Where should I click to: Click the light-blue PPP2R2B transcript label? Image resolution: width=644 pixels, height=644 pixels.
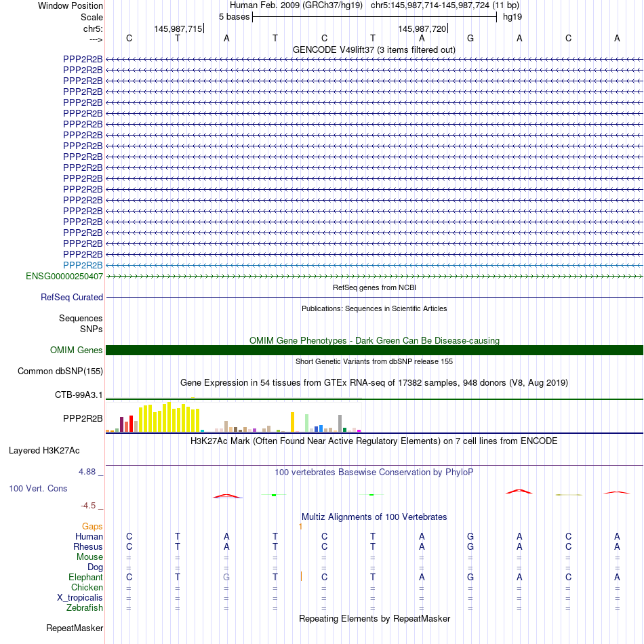(x=83, y=265)
